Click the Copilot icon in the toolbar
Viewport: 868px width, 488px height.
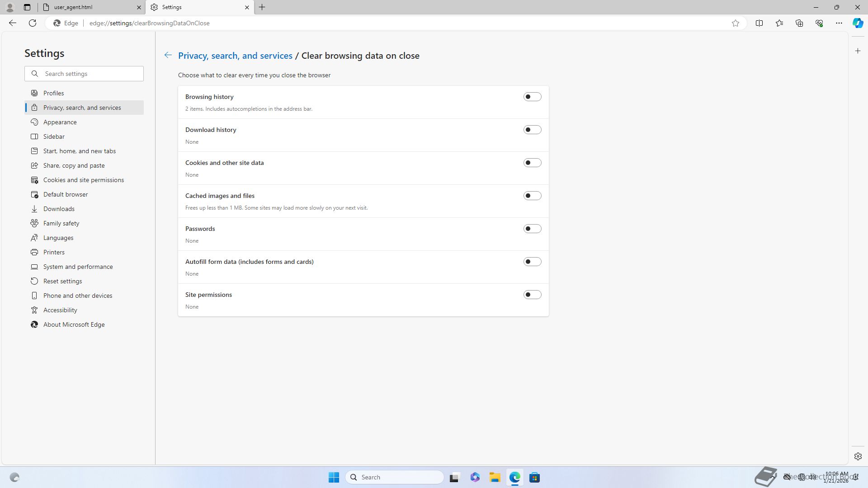858,23
